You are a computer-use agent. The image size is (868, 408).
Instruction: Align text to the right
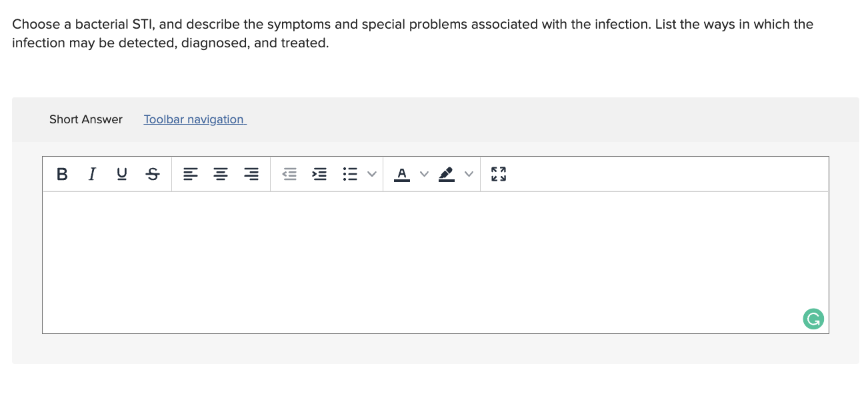(x=251, y=174)
